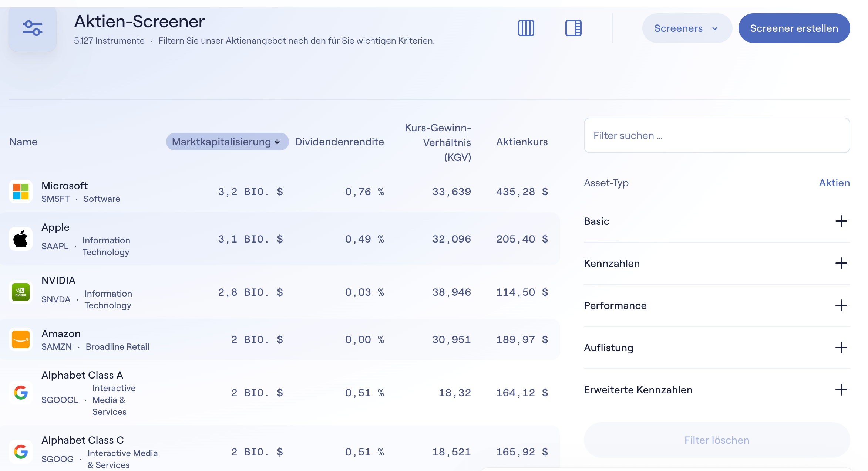Click Amazon's Broadline Retail sector label
Viewport: 868px width, 471px height.
pyautogui.click(x=118, y=347)
